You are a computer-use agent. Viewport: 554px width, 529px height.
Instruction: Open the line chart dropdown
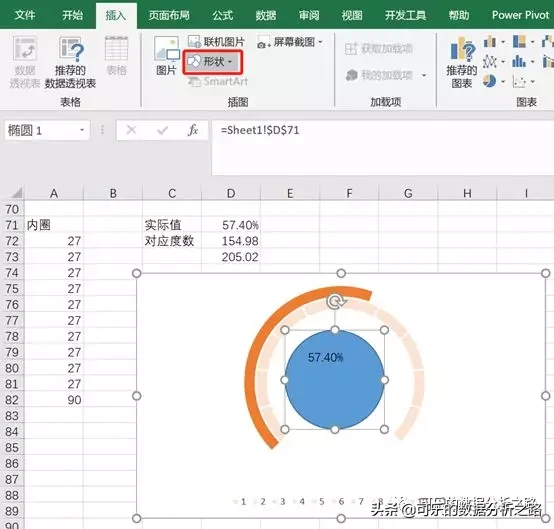(x=503, y=62)
